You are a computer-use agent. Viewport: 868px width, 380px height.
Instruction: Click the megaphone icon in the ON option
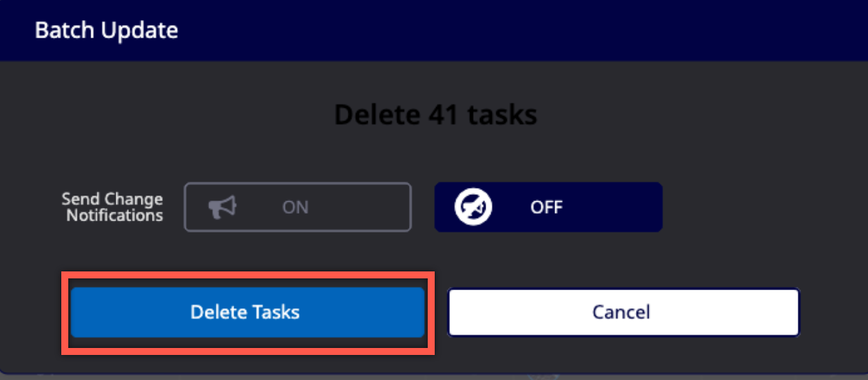click(223, 207)
